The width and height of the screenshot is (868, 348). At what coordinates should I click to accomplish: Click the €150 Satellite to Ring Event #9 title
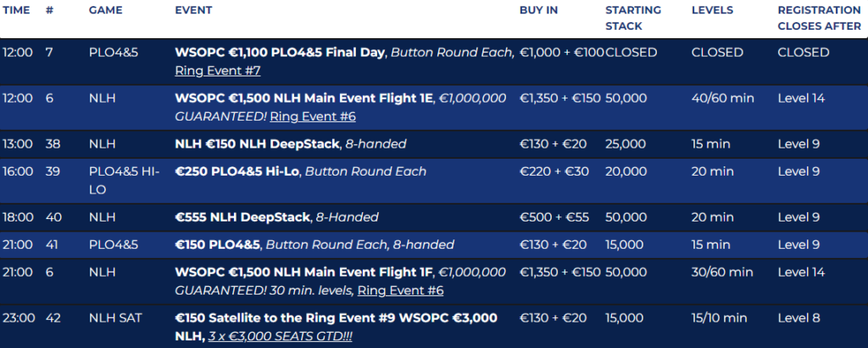336,318
